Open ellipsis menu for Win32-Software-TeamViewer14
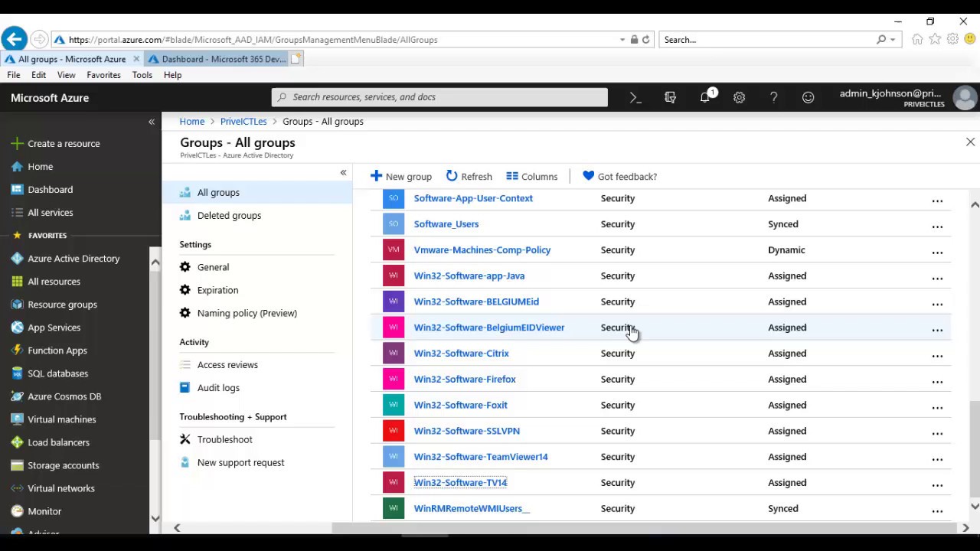Viewport: 980px width, 551px height. coord(937,458)
